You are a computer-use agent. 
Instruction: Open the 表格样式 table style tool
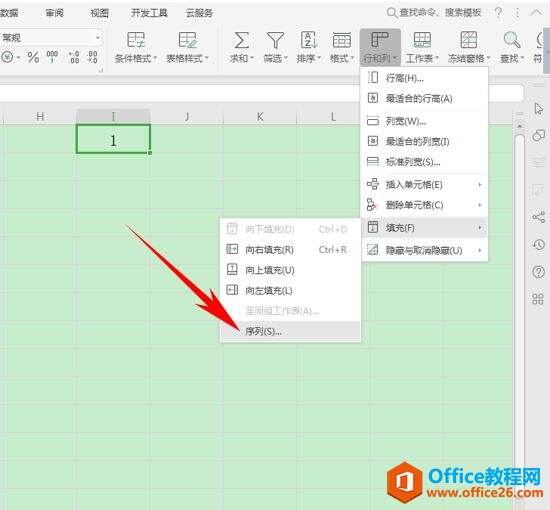pyautogui.click(x=187, y=47)
